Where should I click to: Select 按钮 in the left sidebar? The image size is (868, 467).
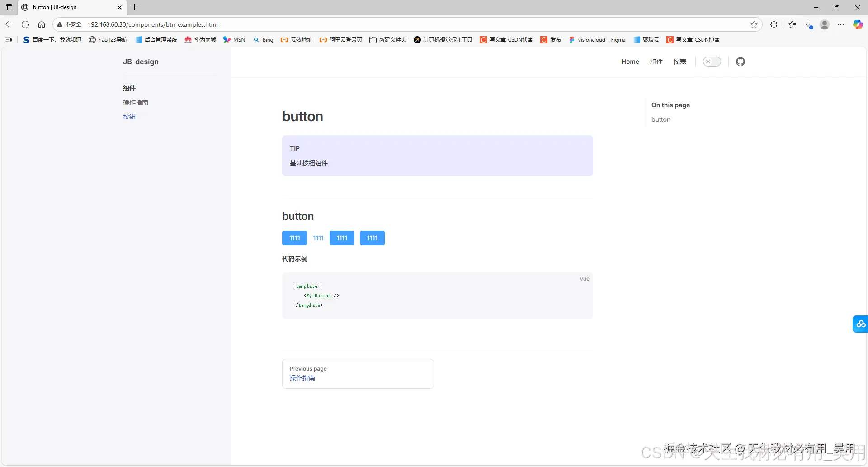129,117
